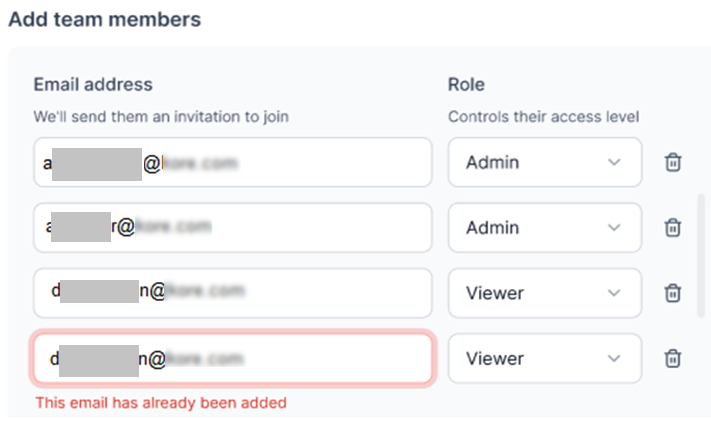Select the third email address input
This screenshot has width=711, height=422.
click(x=300, y=293)
